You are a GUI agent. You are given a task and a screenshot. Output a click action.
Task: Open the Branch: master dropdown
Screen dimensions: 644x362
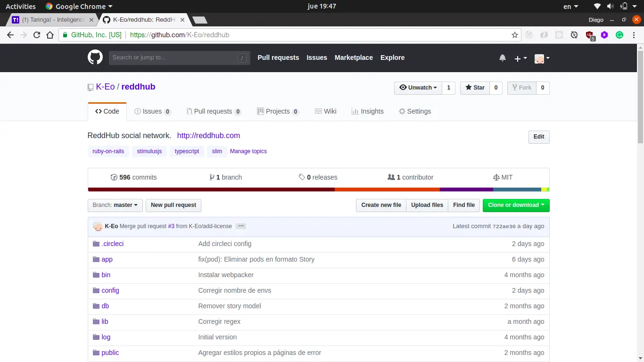coord(115,205)
